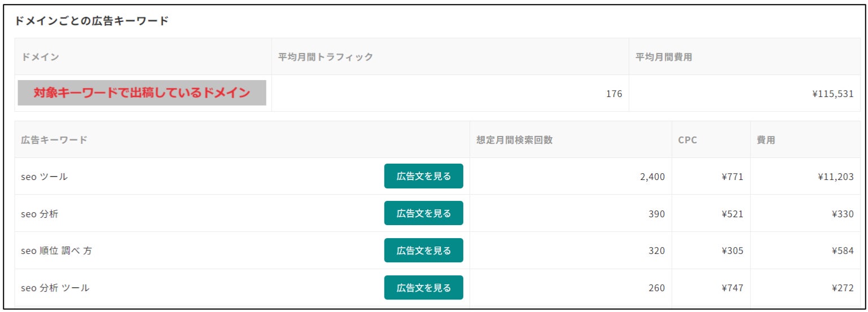Select the seo 分析 ツール keyword text
Viewport: 868px width, 312px height.
(55, 288)
